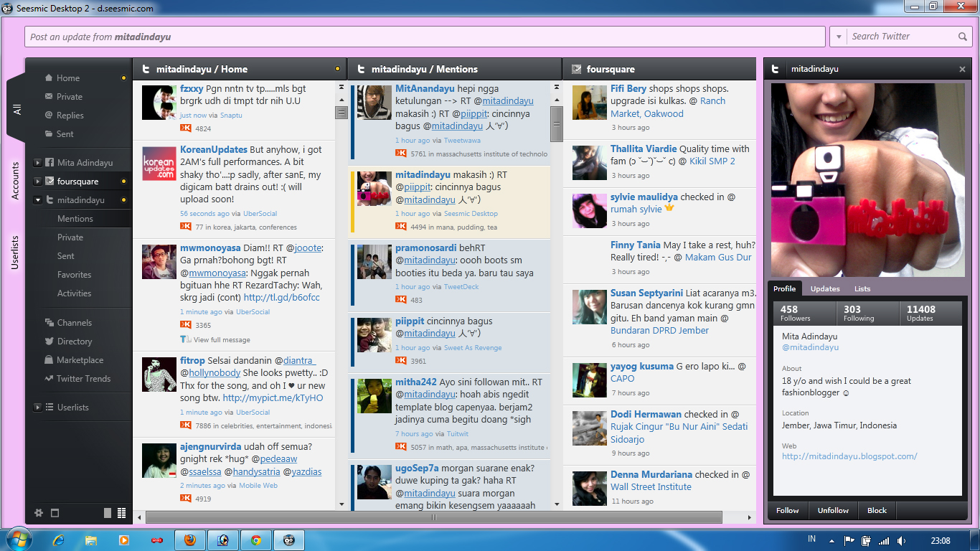Close the mitadindayu profile panel
Viewport: 980px width, 551px height.
tap(963, 70)
